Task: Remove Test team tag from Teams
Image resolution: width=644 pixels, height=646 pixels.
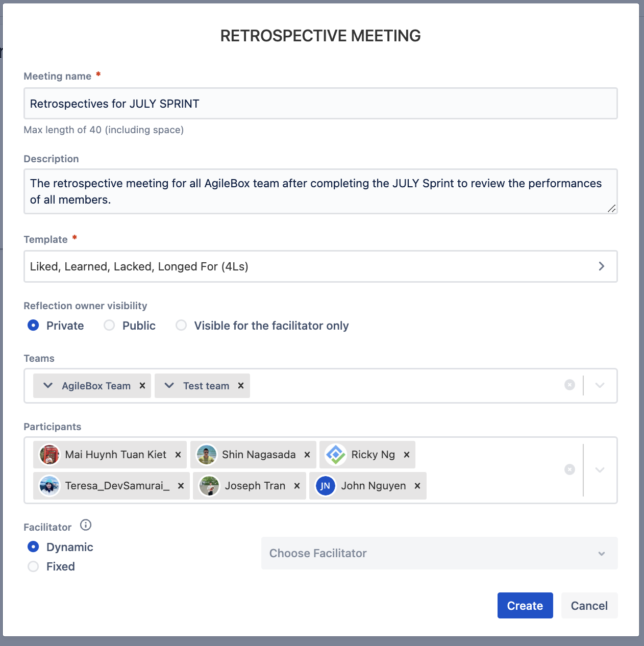Action: click(x=241, y=386)
